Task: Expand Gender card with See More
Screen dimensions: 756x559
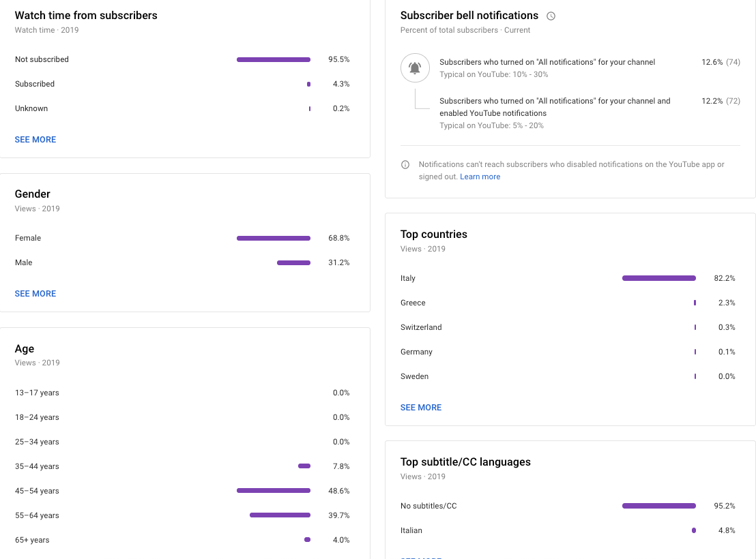Action: point(35,294)
